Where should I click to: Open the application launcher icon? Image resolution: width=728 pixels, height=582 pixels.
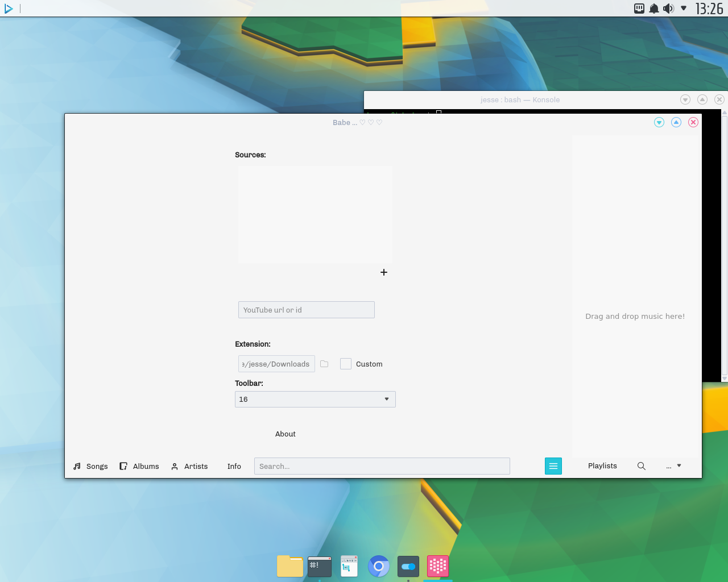pyautogui.click(x=9, y=9)
